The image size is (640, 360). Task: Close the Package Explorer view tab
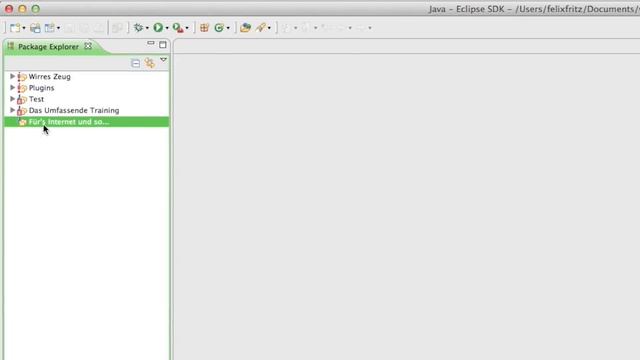point(88,46)
